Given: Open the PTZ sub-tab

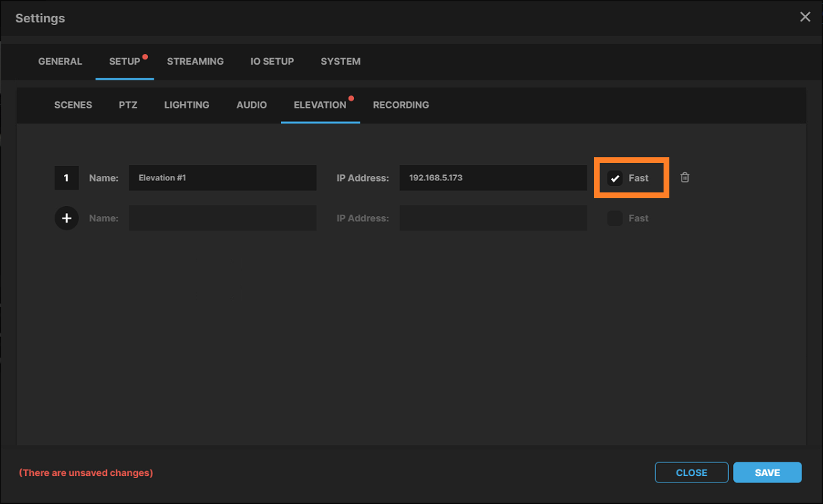Looking at the screenshot, I should [x=128, y=105].
